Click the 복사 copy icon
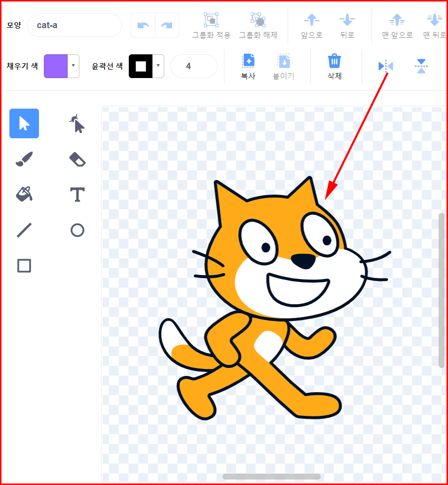Image resolution: width=448 pixels, height=485 pixels. (248, 61)
